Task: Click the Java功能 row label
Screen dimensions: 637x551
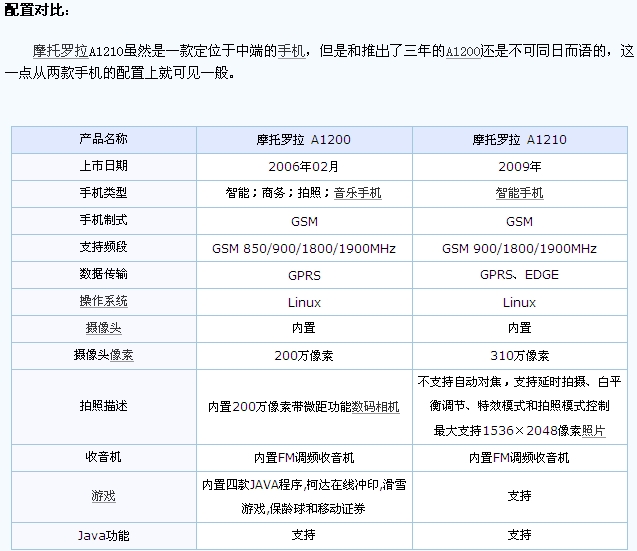Action: [x=104, y=536]
